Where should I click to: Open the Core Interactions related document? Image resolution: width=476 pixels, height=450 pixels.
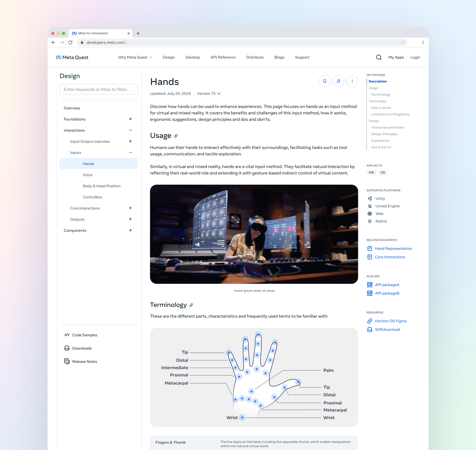coord(390,257)
